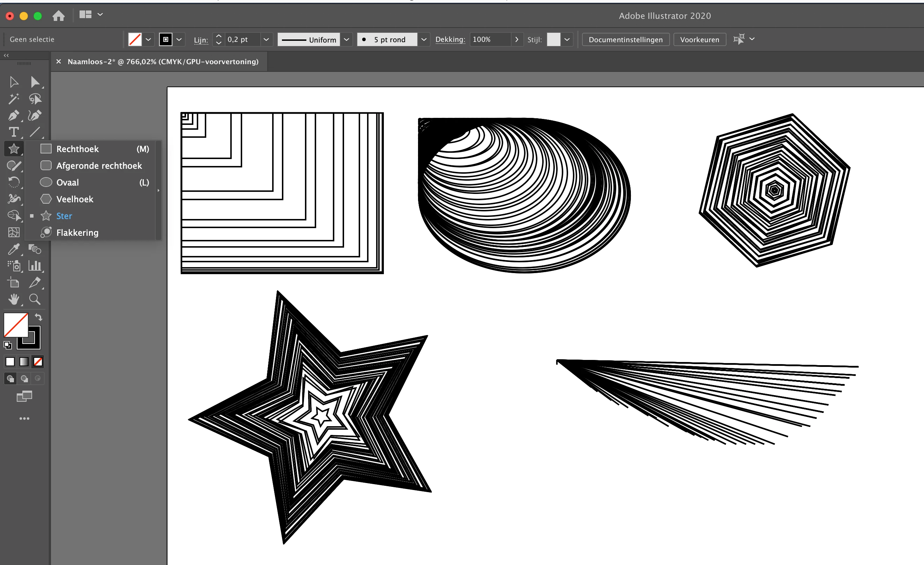The image size is (924, 565).
Task: Click the Eyedropper tool
Action: coord(14,249)
